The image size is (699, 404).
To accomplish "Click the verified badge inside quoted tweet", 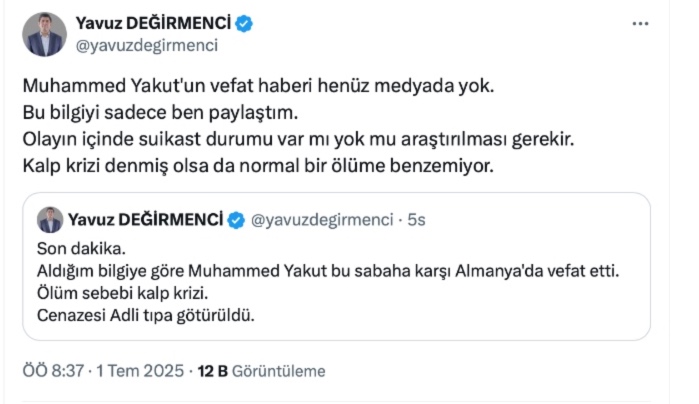I will coord(237,220).
